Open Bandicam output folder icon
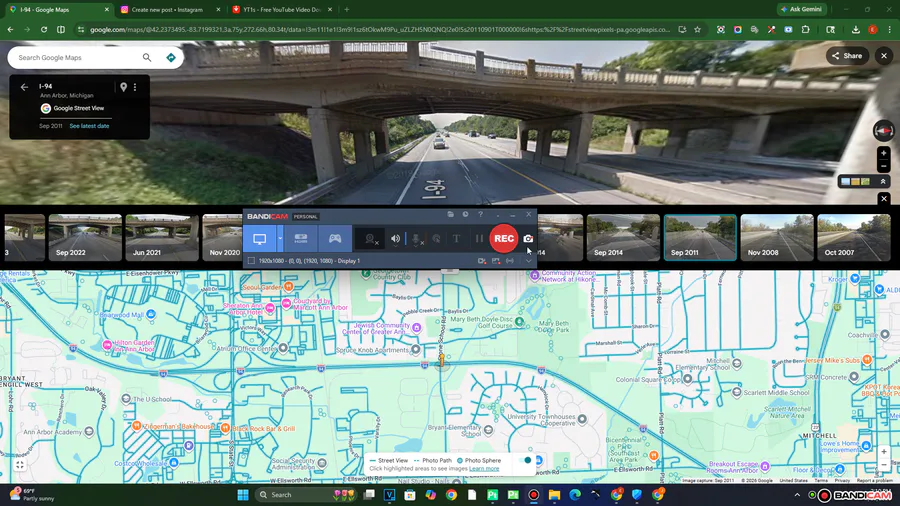This screenshot has width=900, height=506. (x=451, y=215)
